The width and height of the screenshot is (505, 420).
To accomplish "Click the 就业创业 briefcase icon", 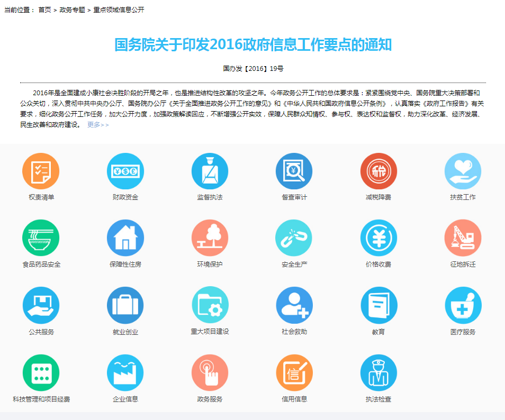I will point(125,305).
